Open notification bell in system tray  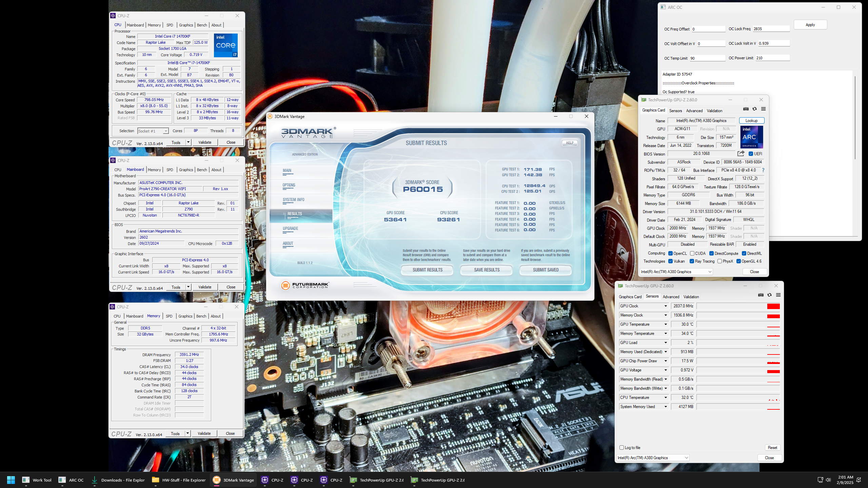point(859,480)
